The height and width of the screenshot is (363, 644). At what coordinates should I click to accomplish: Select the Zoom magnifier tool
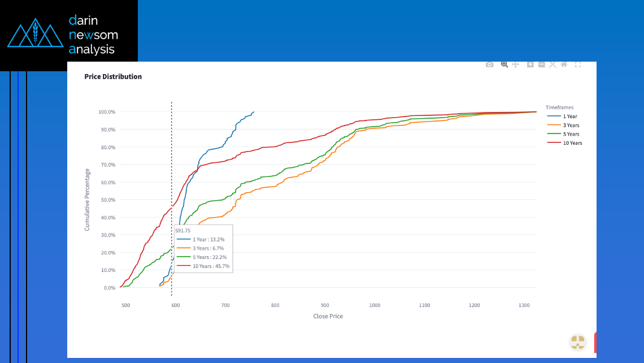(504, 64)
